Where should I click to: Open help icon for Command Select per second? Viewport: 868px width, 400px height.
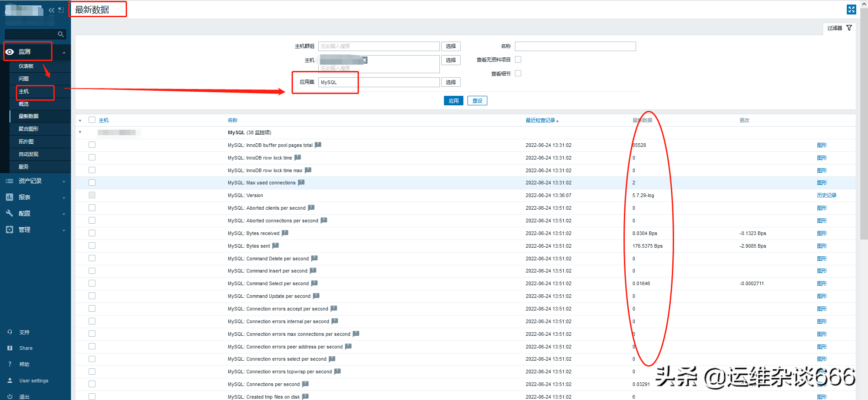pyautogui.click(x=314, y=283)
